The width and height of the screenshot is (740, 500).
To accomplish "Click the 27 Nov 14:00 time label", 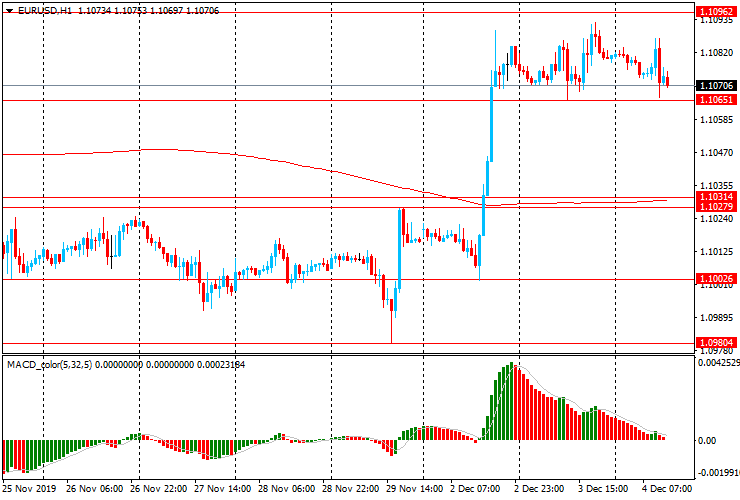I will tap(223, 488).
